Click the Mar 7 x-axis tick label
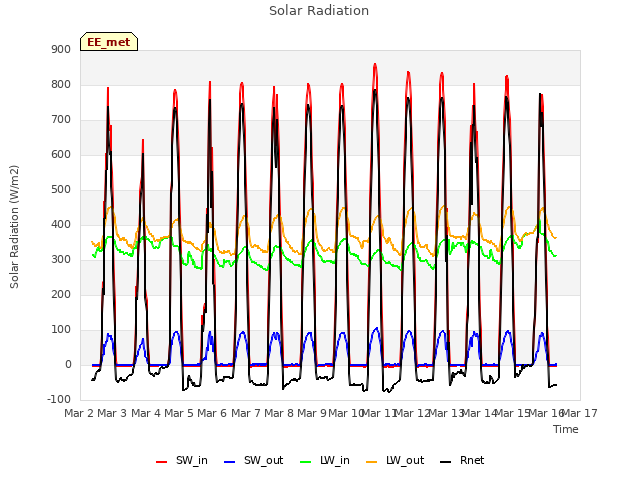 tap(246, 413)
